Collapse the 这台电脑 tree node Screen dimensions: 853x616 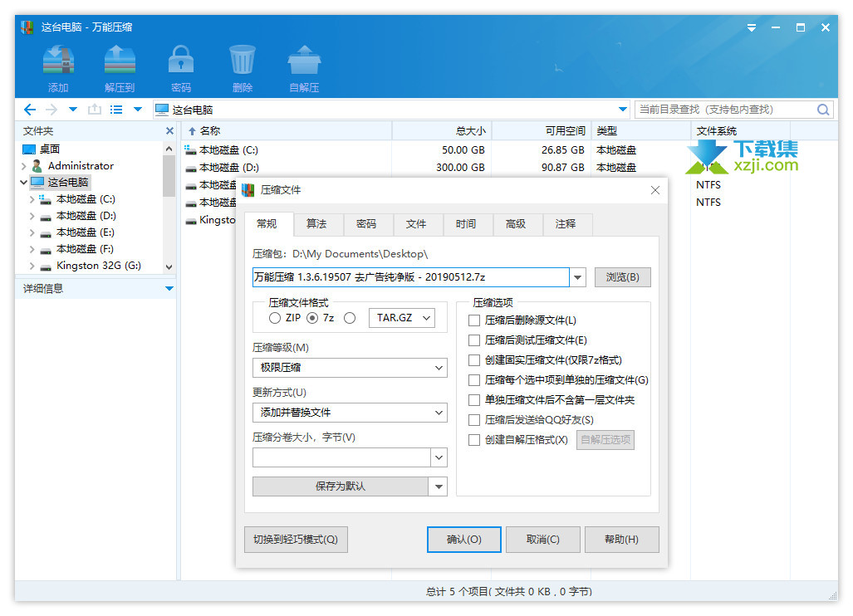pos(24,182)
